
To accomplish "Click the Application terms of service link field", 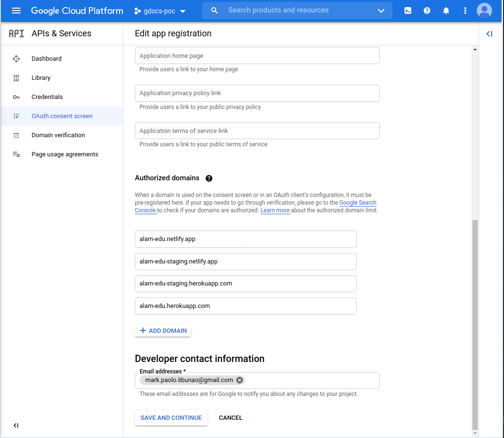I will coord(257,131).
